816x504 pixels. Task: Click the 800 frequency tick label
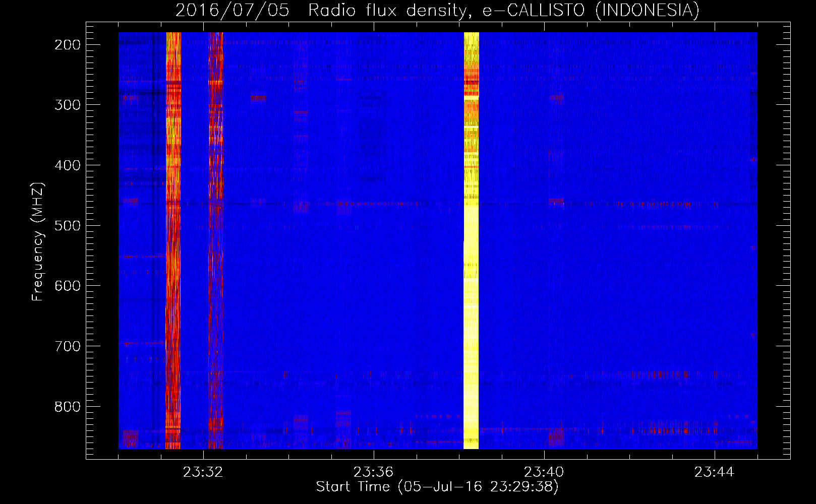pyautogui.click(x=68, y=407)
